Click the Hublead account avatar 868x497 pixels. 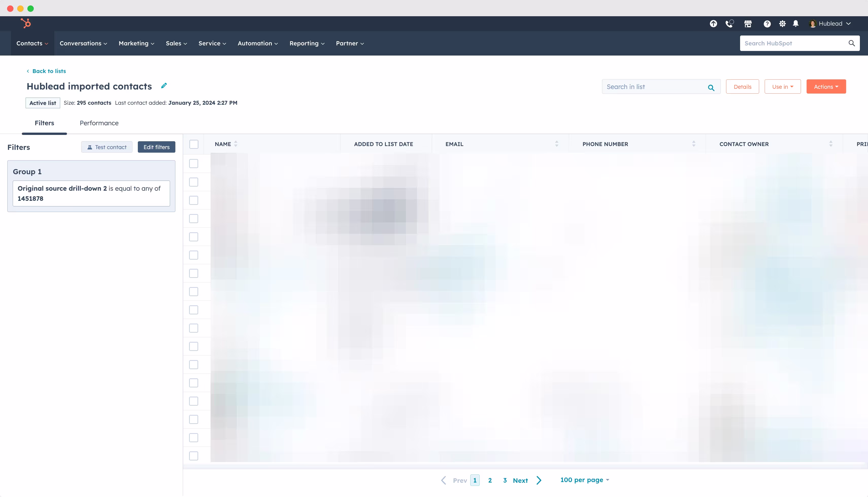(813, 24)
